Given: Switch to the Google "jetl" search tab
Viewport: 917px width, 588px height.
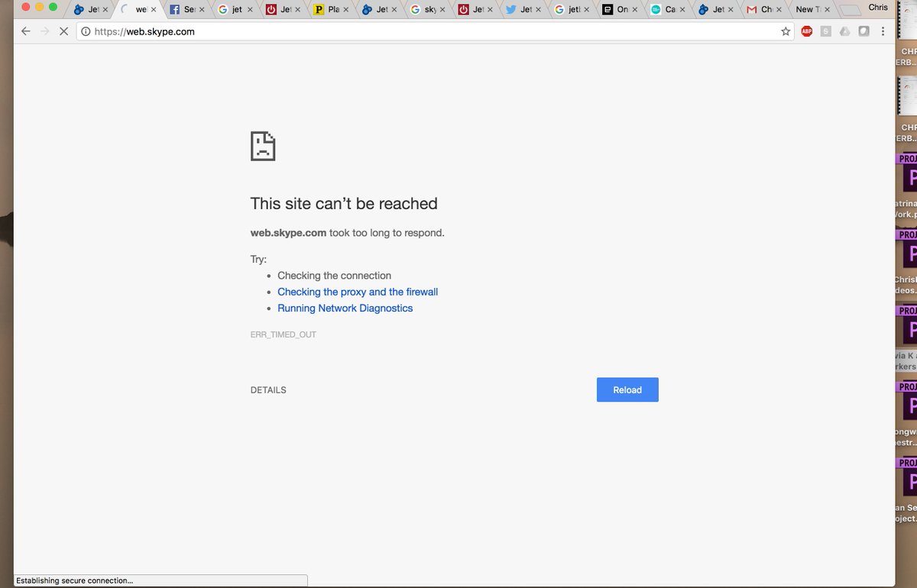Looking at the screenshot, I should pyautogui.click(x=572, y=10).
